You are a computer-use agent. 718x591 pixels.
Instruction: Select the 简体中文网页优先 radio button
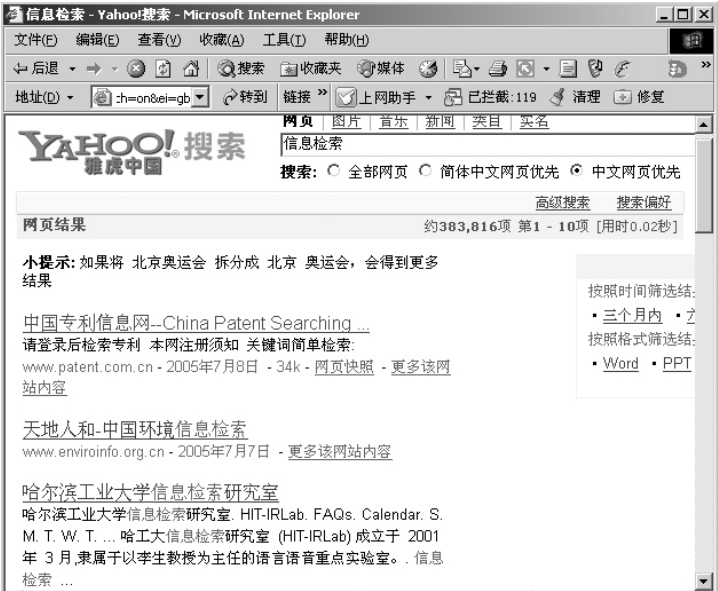coord(425,171)
